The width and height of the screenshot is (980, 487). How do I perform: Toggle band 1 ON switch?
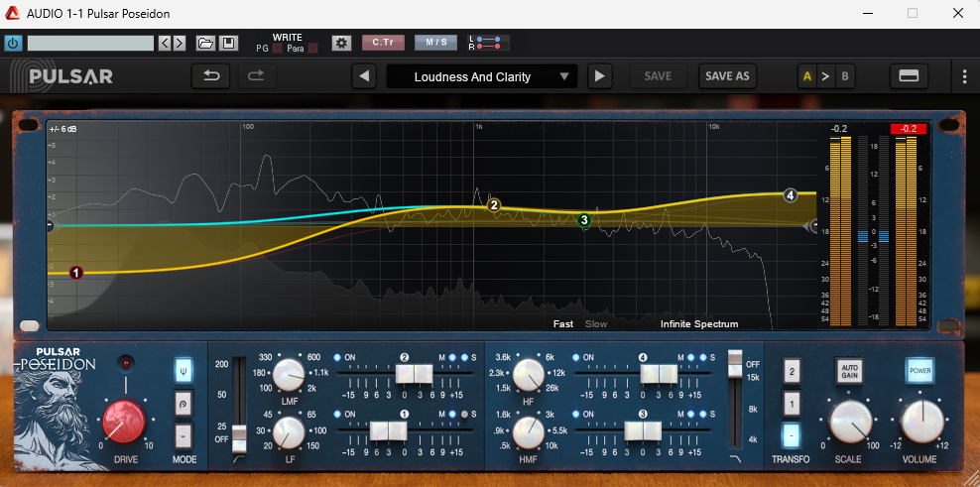(x=338, y=414)
